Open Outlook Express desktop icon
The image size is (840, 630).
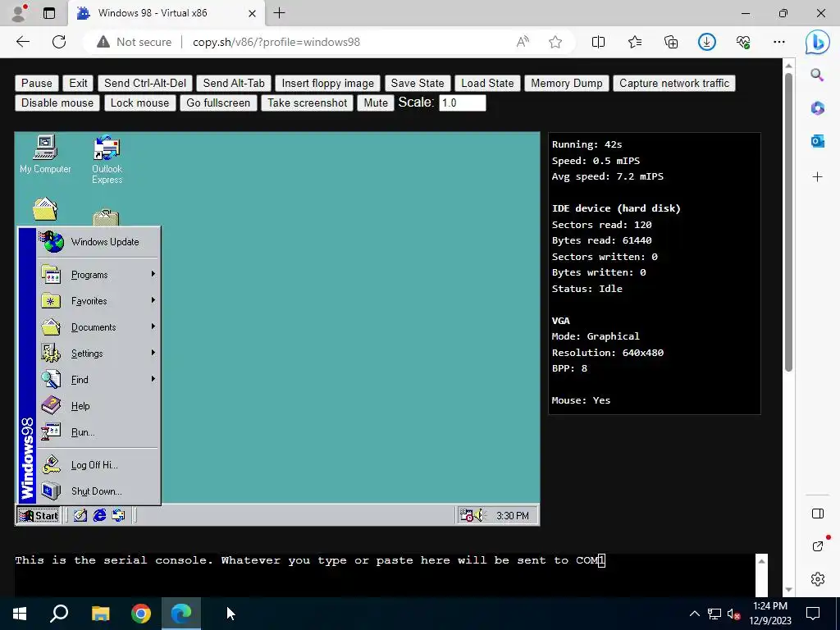(107, 160)
